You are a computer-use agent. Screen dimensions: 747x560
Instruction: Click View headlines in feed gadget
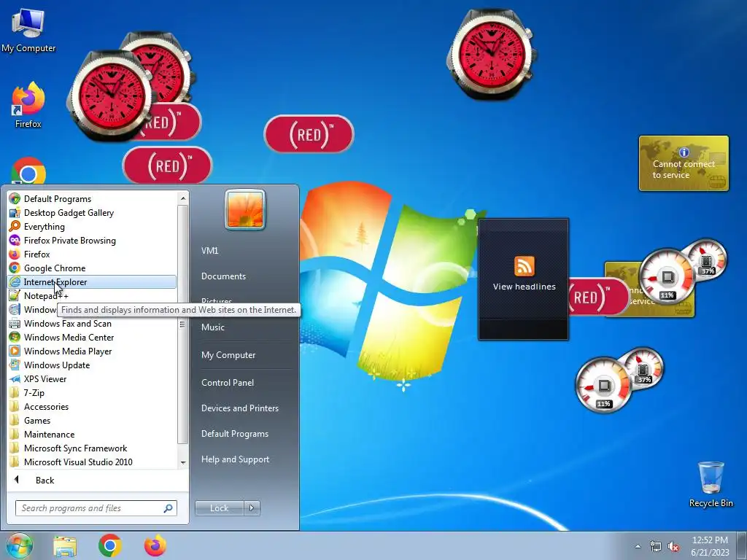pyautogui.click(x=524, y=287)
